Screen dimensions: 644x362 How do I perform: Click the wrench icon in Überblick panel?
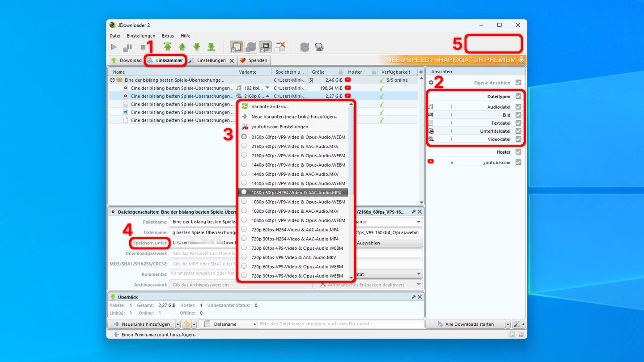414,297
